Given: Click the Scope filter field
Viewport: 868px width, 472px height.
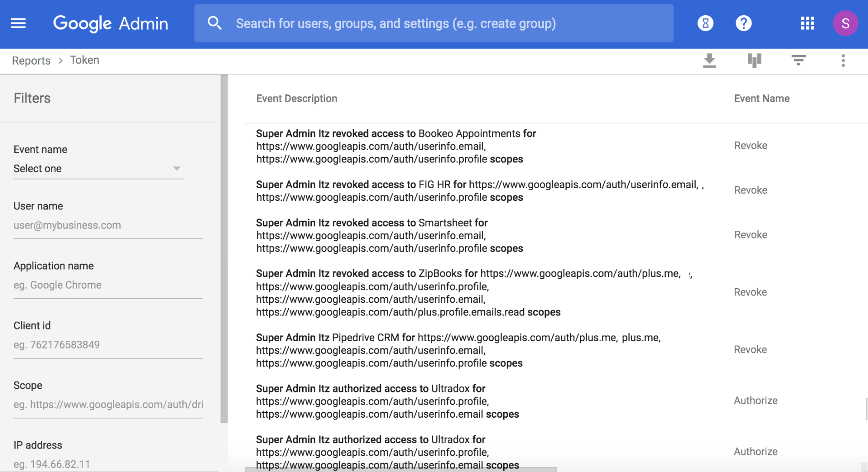Looking at the screenshot, I should 108,405.
